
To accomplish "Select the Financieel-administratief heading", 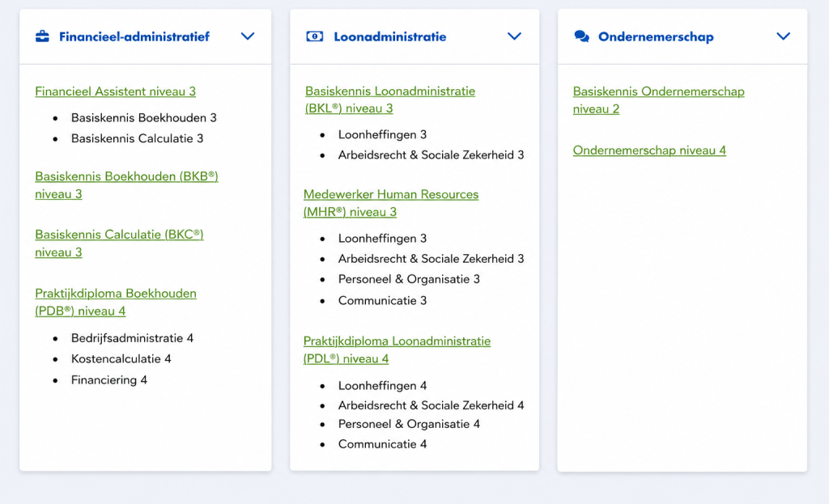I will point(134,36).
